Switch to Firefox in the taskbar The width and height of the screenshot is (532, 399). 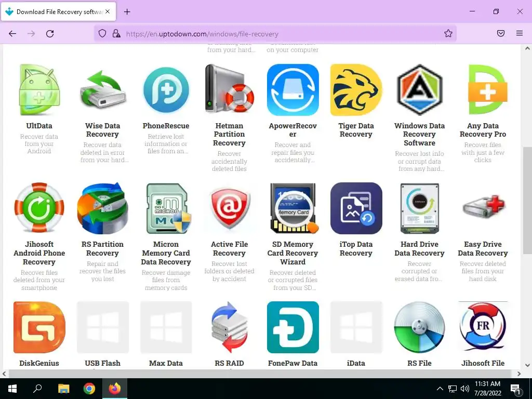[x=115, y=389]
